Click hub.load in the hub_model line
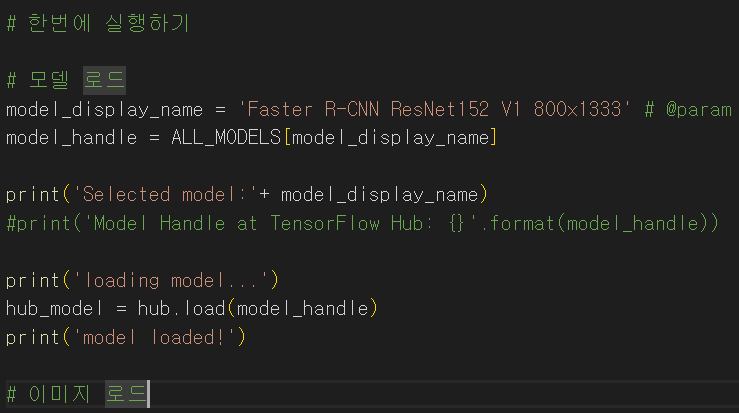This screenshot has width=739, height=413. (x=181, y=309)
